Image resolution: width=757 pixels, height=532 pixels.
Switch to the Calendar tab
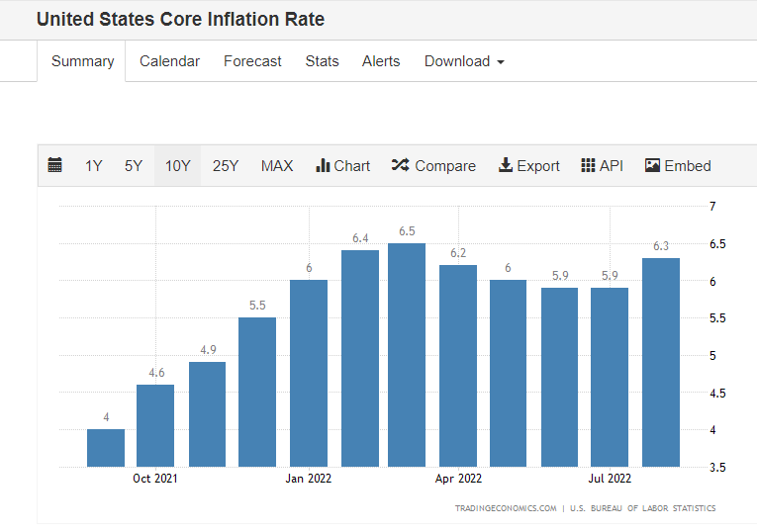169,61
